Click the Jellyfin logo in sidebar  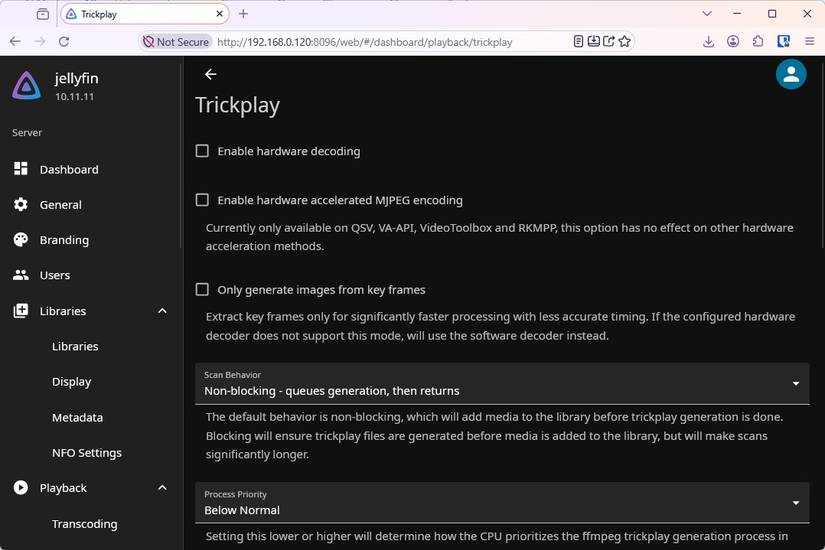pos(26,86)
